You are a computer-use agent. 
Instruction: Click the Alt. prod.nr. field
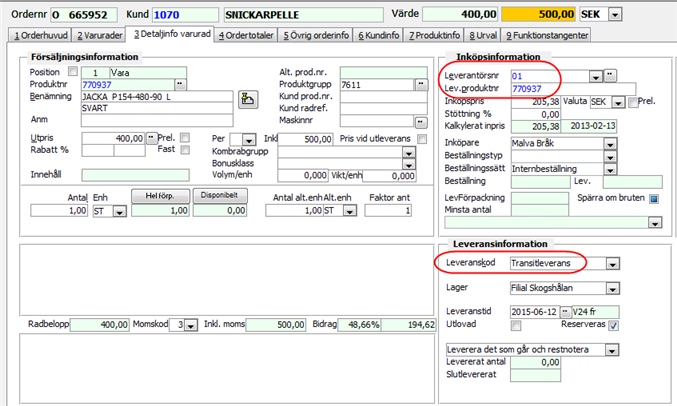point(383,72)
